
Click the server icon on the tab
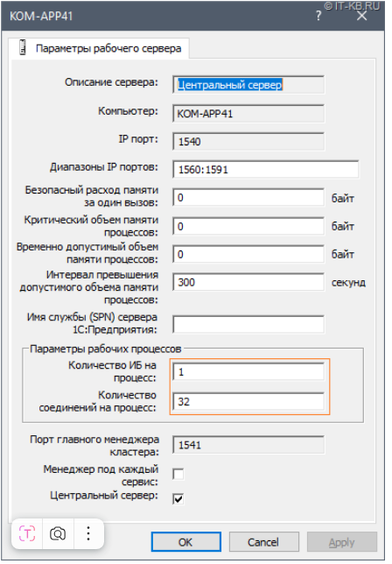[23, 47]
